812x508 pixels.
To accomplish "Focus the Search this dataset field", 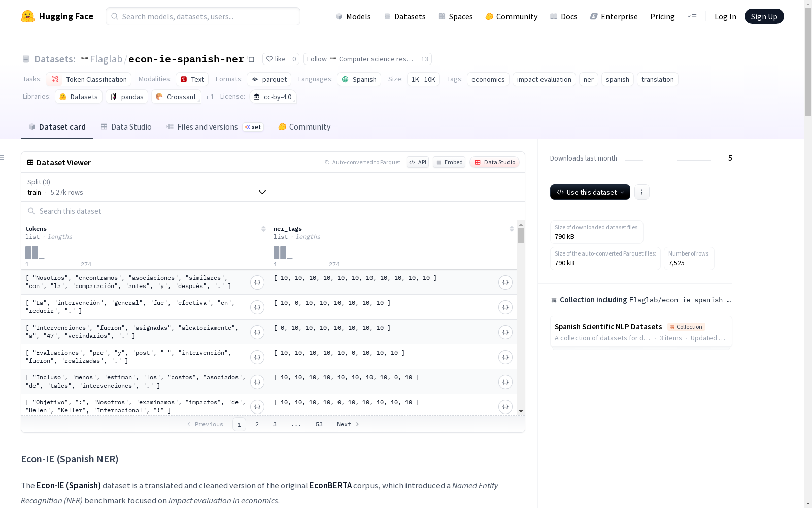I will coord(274,211).
